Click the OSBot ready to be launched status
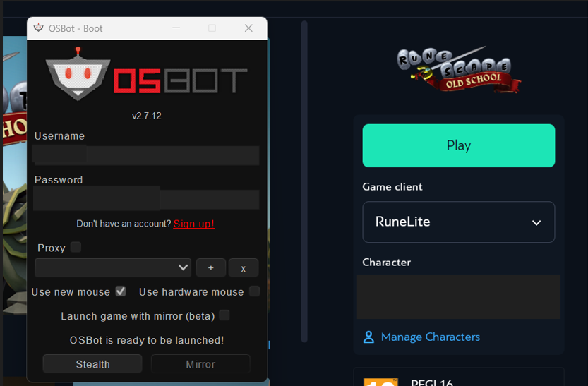Viewport: 588px width, 386px height. [147, 340]
